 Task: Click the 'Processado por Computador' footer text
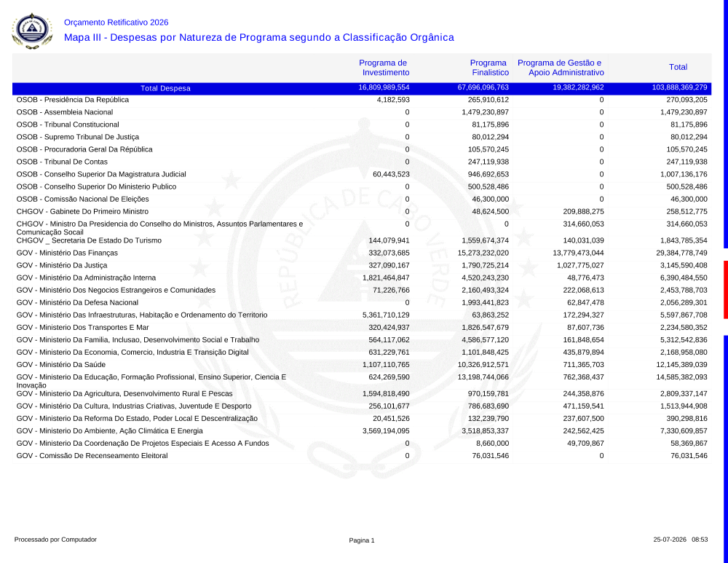pyautogui.click(x=56, y=540)
